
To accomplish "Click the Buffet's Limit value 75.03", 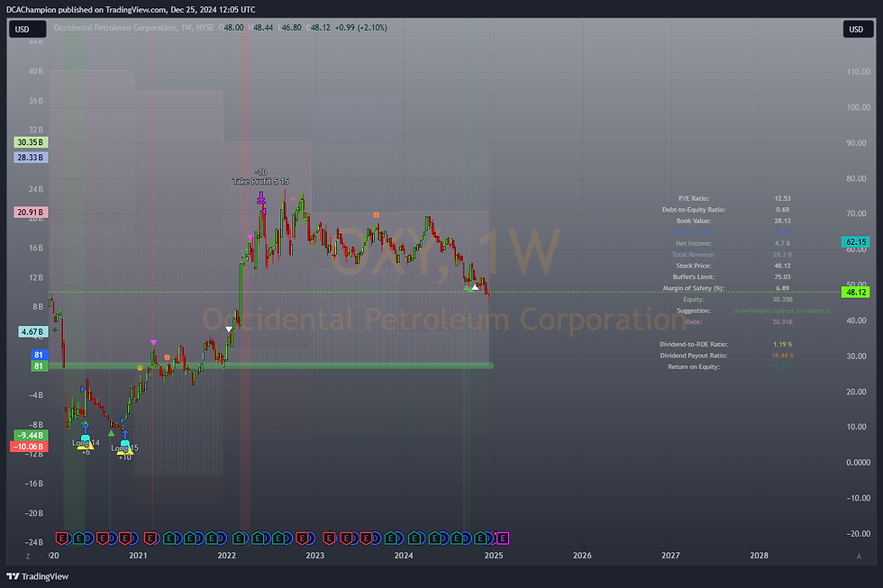I will coord(782,276).
